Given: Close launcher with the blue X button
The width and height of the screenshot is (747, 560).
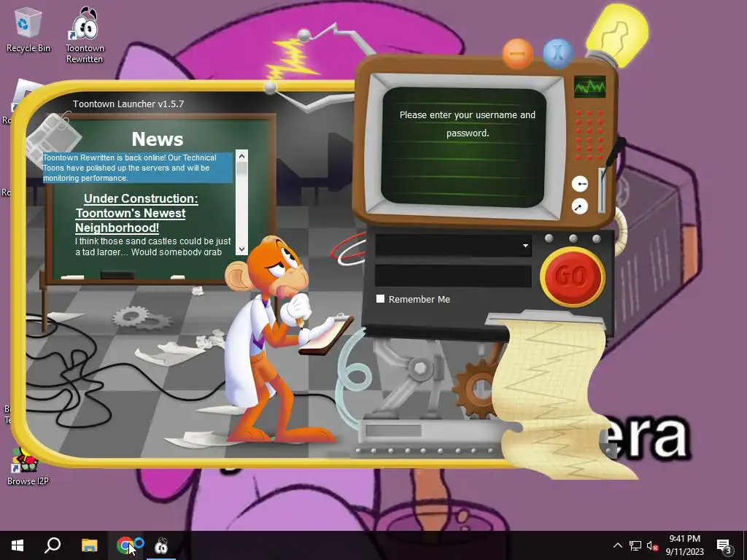Looking at the screenshot, I should click(557, 52).
